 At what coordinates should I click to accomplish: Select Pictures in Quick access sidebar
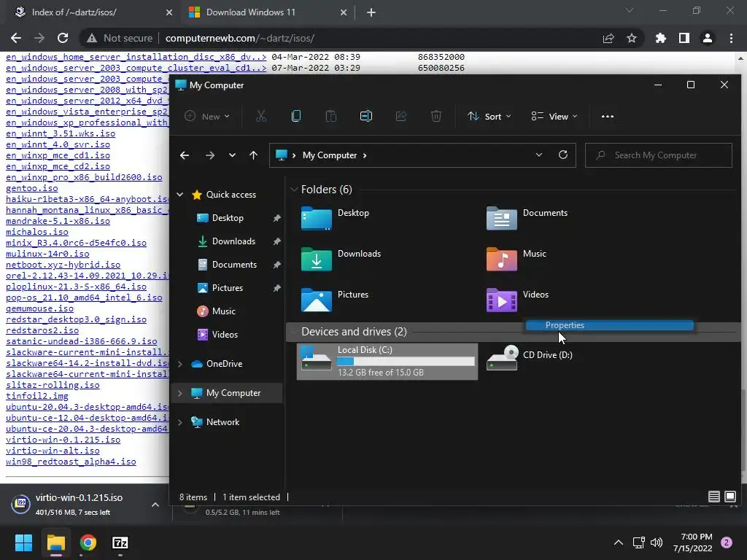[x=228, y=288]
